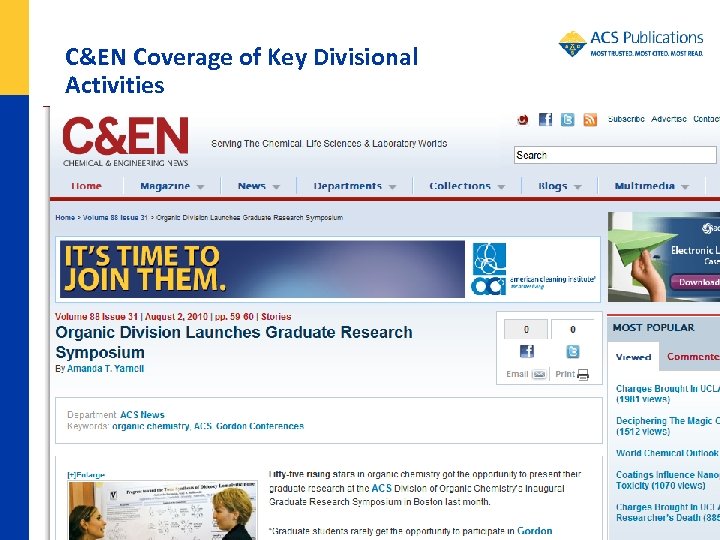The height and width of the screenshot is (540, 720).
Task: Expand the Magazine menu arrow
Action: [200, 187]
